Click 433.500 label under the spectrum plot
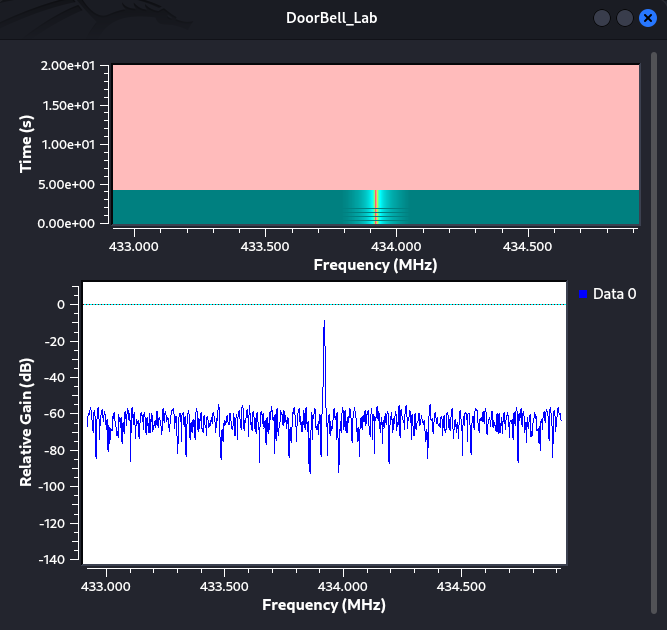Image resolution: width=667 pixels, height=630 pixels. (224, 587)
